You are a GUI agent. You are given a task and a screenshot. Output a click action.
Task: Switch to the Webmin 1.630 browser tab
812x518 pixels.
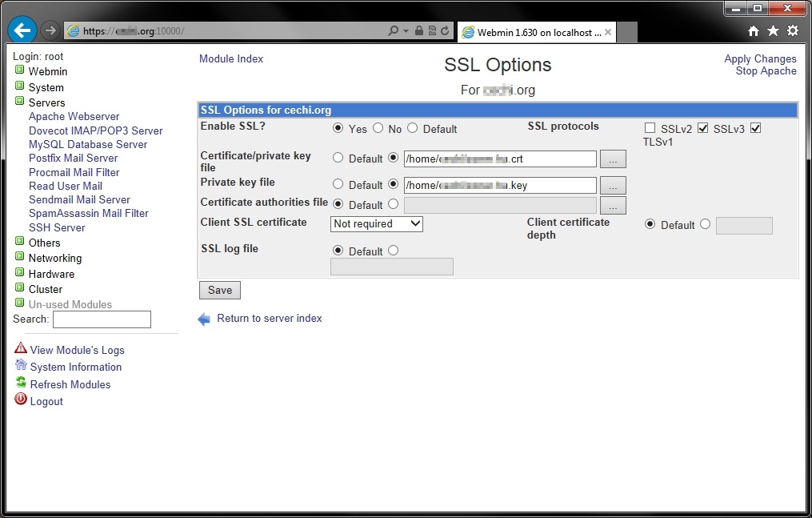[x=536, y=33]
